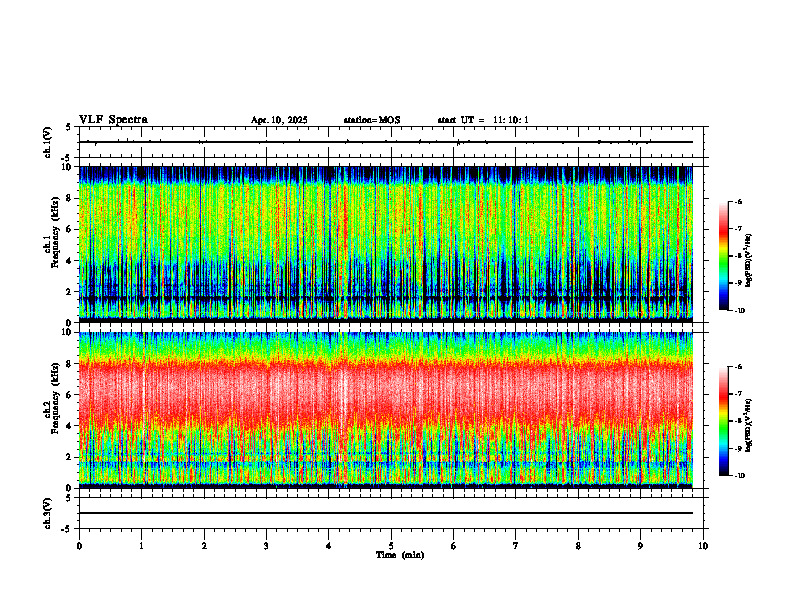Click the "-10" value below ch.2 colorbar
Screen dimensions: 792x612
[740, 475]
